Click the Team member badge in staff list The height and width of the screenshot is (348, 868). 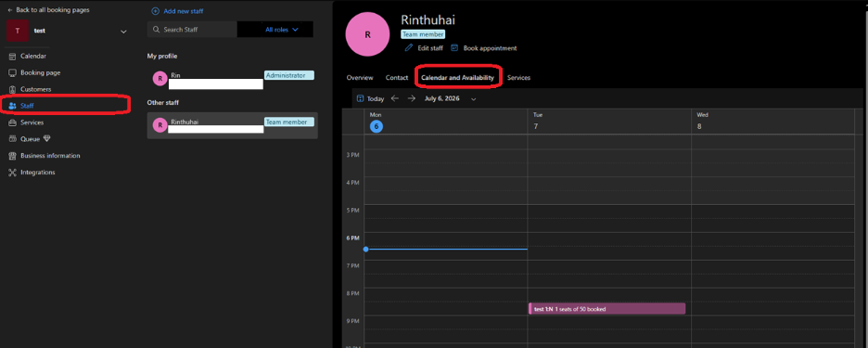(x=289, y=122)
